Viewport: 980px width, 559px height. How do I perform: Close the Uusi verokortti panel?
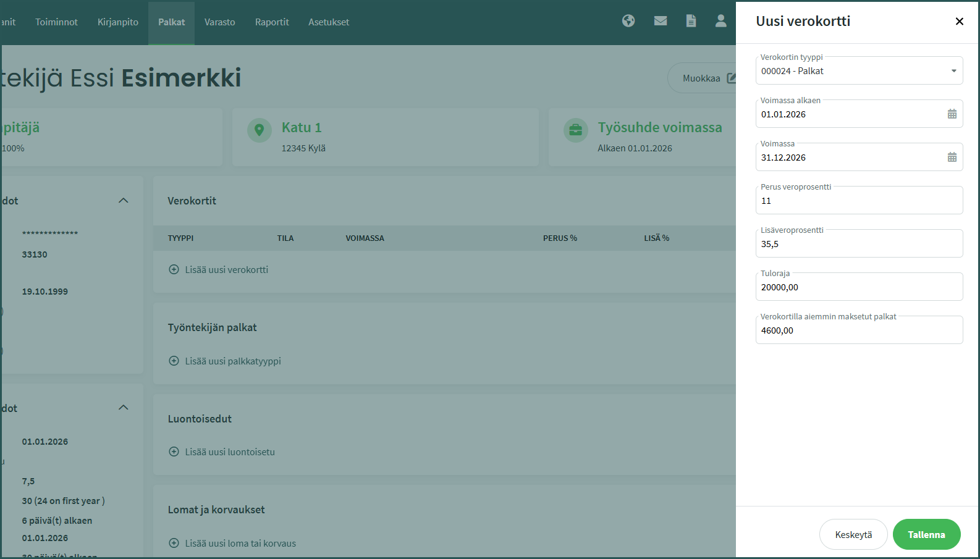(x=959, y=22)
